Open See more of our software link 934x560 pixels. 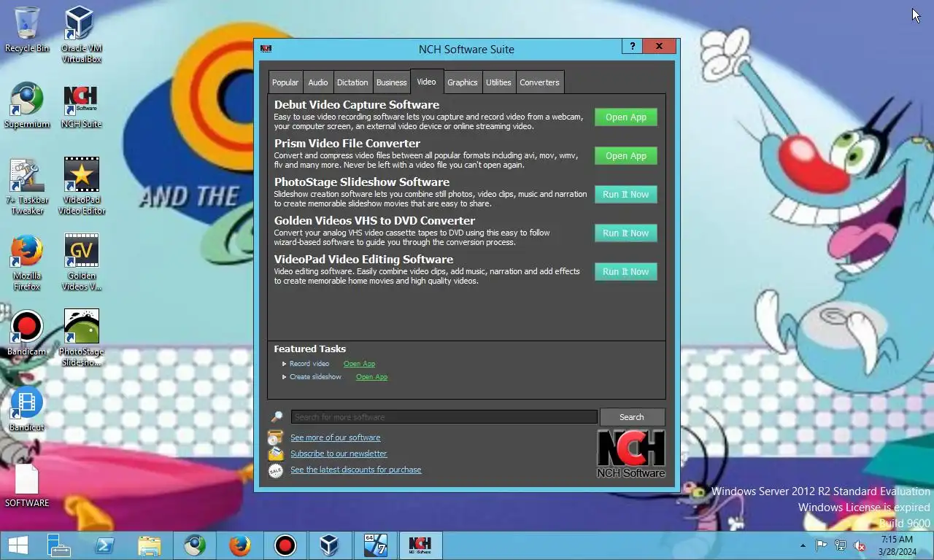tap(336, 437)
